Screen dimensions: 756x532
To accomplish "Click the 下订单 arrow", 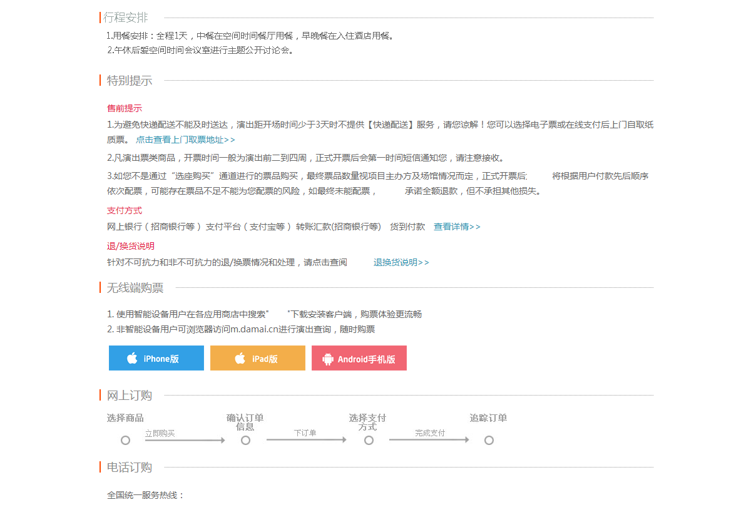I will (306, 440).
